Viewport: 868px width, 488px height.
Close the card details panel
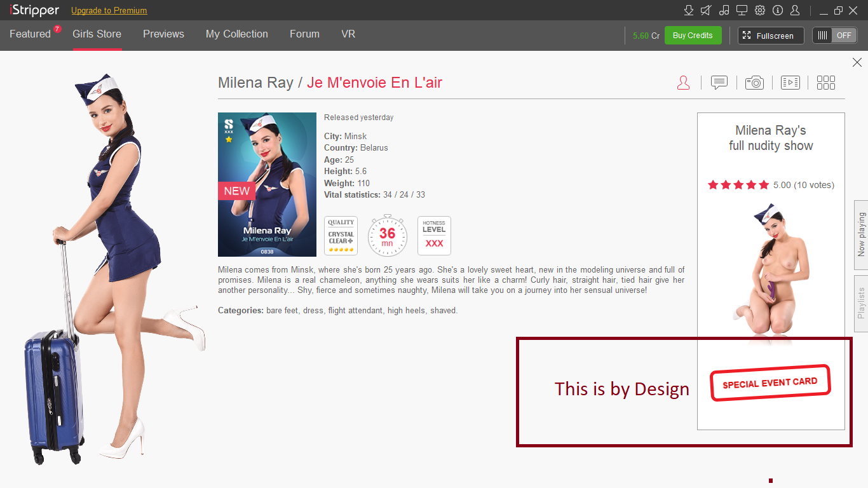tap(857, 62)
